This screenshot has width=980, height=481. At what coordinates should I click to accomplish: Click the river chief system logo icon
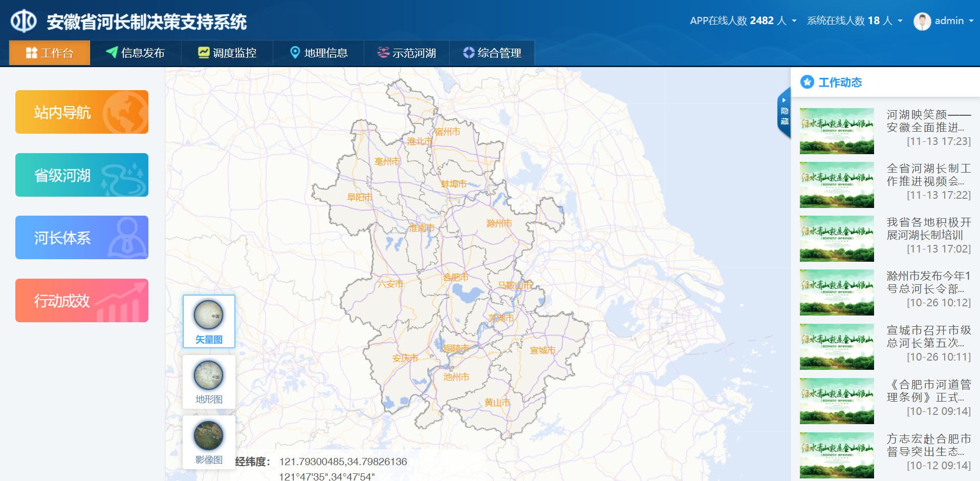tap(24, 21)
